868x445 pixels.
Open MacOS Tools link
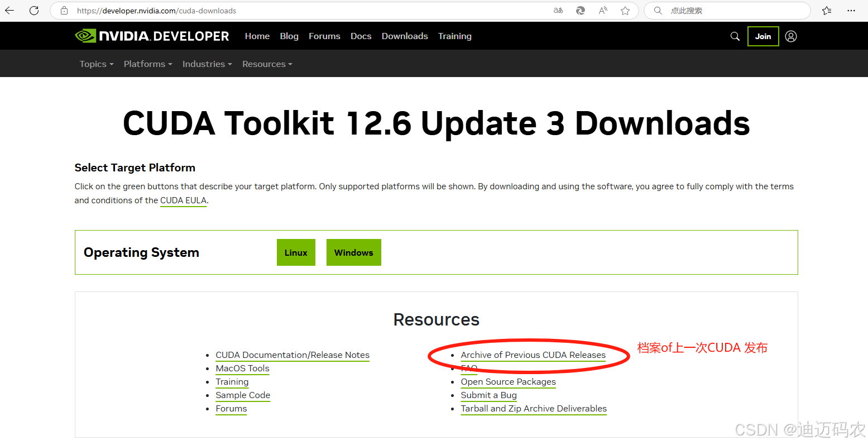(x=242, y=369)
